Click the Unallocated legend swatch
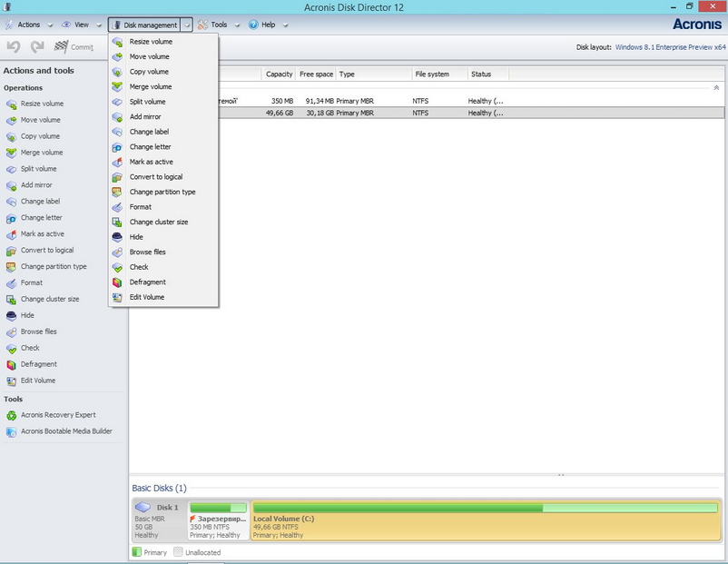The height and width of the screenshot is (564, 728). pos(178,552)
